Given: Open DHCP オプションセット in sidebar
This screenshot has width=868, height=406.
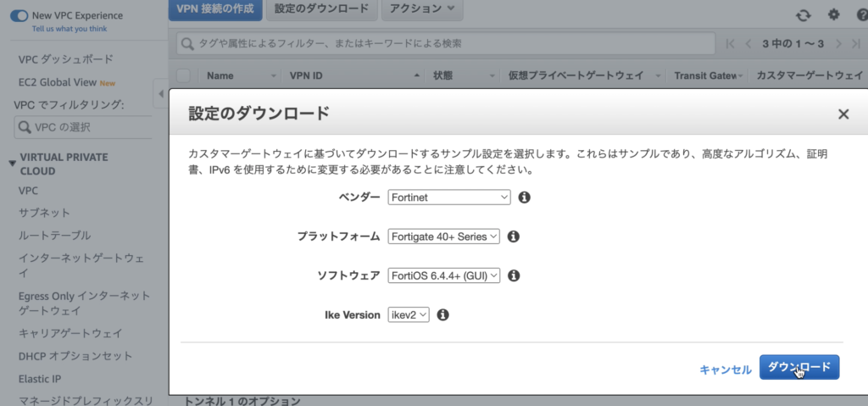Looking at the screenshot, I should click(x=75, y=356).
